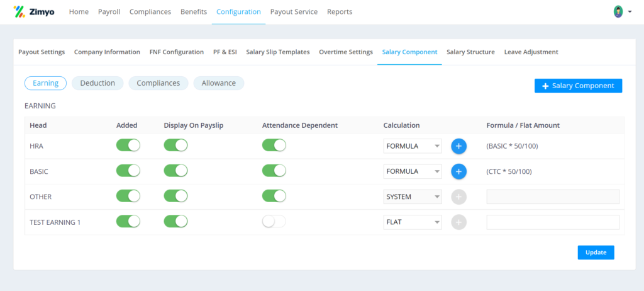Click the Calculation column header

tap(402, 125)
